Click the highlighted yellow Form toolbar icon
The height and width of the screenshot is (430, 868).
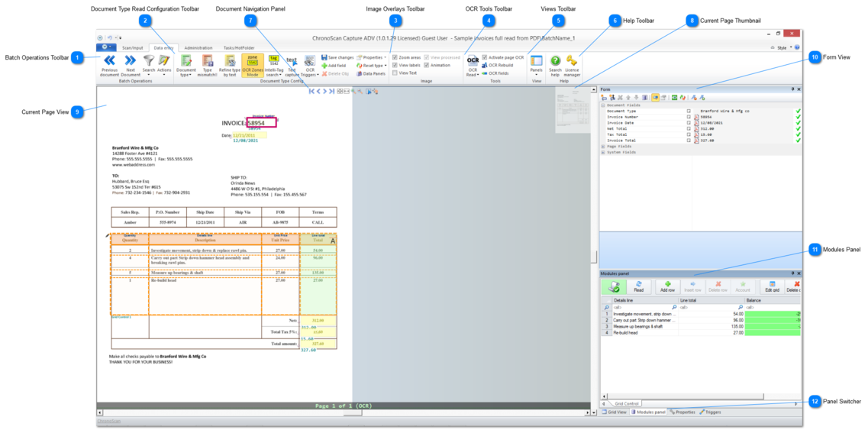655,98
